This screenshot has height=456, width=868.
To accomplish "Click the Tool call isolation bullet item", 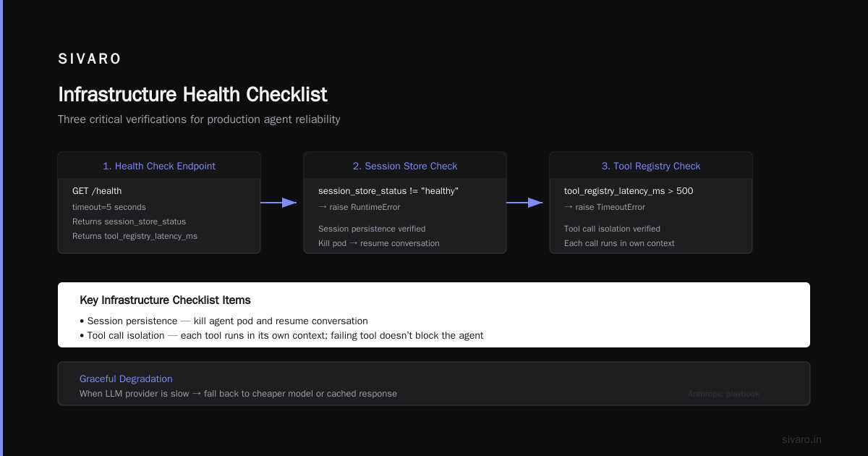I will click(x=281, y=335).
